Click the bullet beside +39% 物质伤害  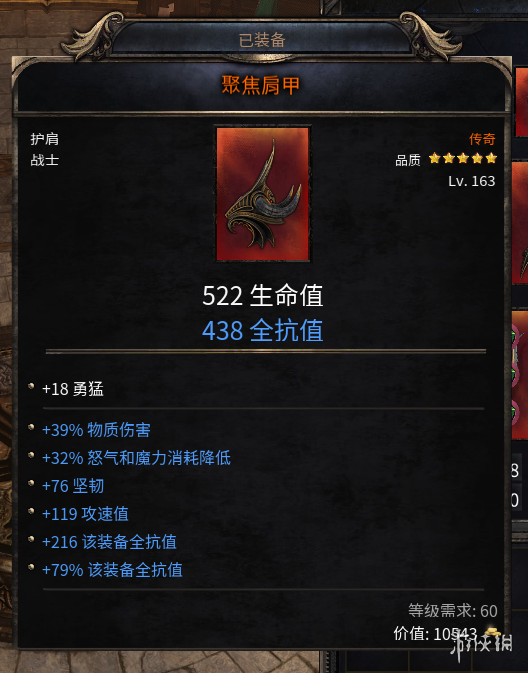click(31, 427)
